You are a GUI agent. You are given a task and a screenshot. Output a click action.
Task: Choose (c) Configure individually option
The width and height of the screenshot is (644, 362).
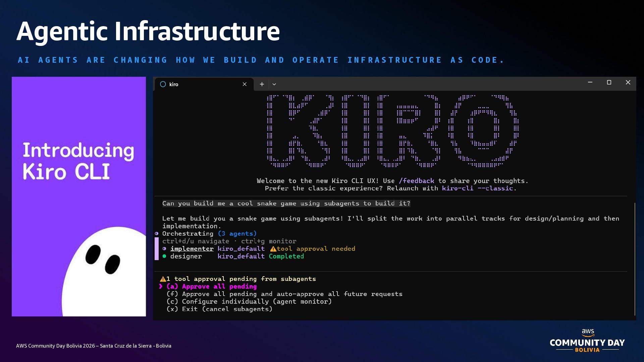249,302
